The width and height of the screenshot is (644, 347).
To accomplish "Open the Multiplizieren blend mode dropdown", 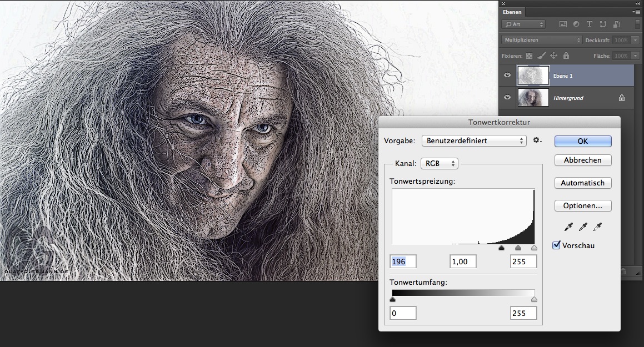I will click(x=541, y=40).
